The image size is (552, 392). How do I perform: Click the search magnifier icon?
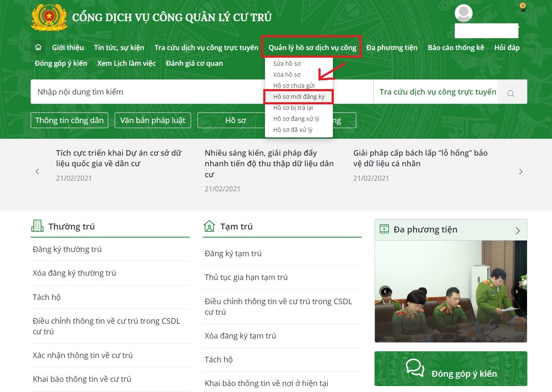click(511, 93)
